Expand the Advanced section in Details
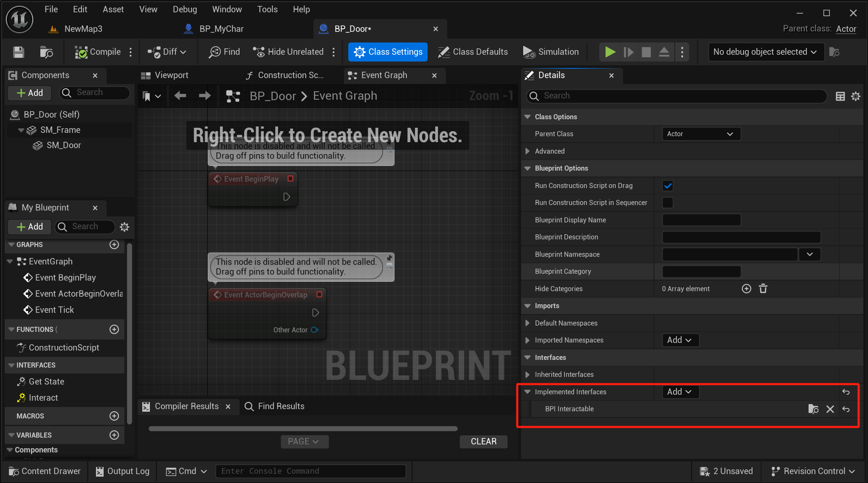 [528, 151]
